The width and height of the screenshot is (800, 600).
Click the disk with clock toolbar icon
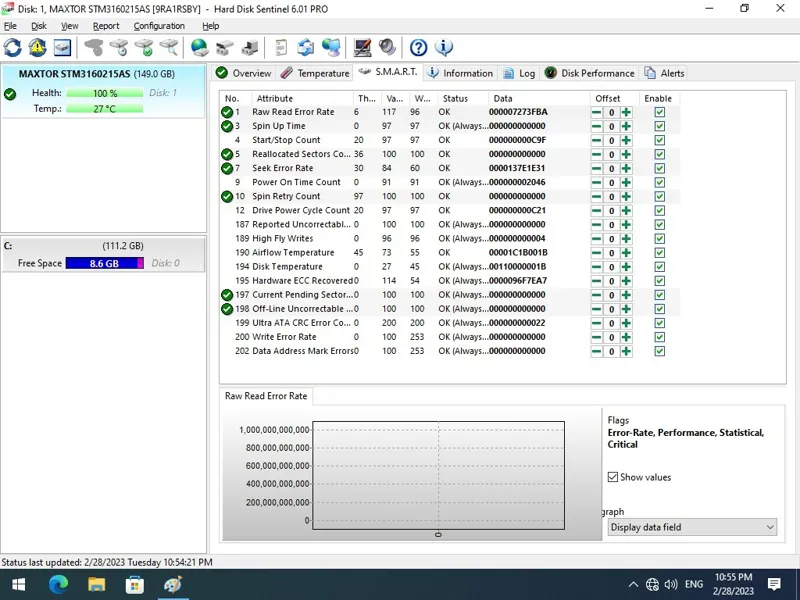pyautogui.click(x=119, y=47)
